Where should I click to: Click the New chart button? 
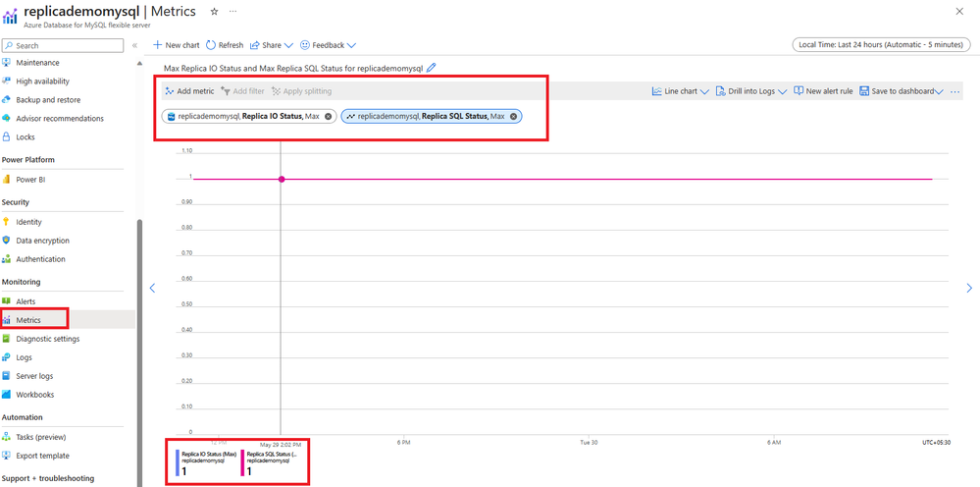pos(177,45)
